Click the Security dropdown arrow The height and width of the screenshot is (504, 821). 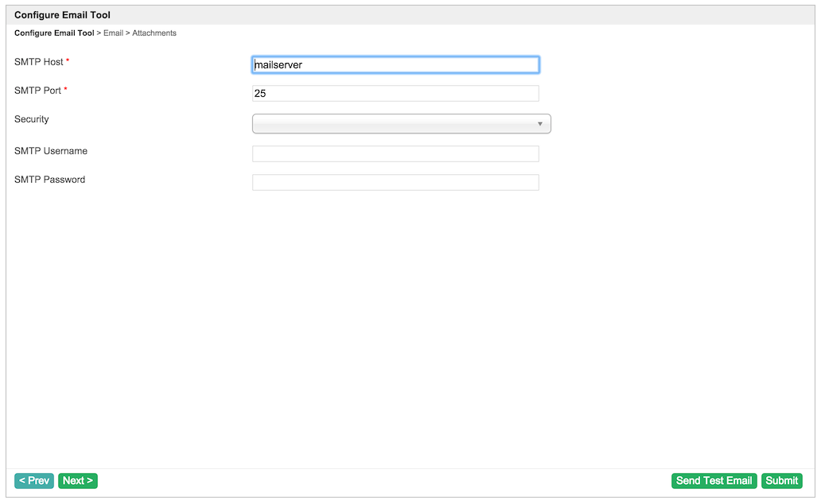click(x=540, y=124)
